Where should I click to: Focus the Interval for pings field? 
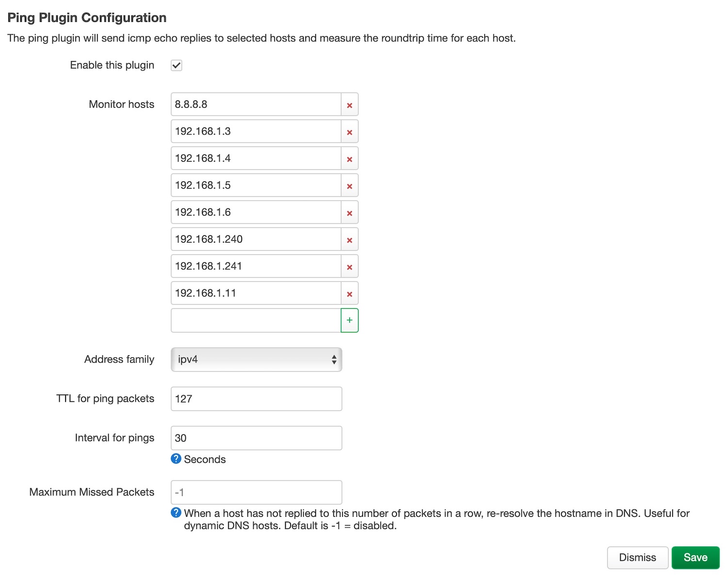coord(256,438)
